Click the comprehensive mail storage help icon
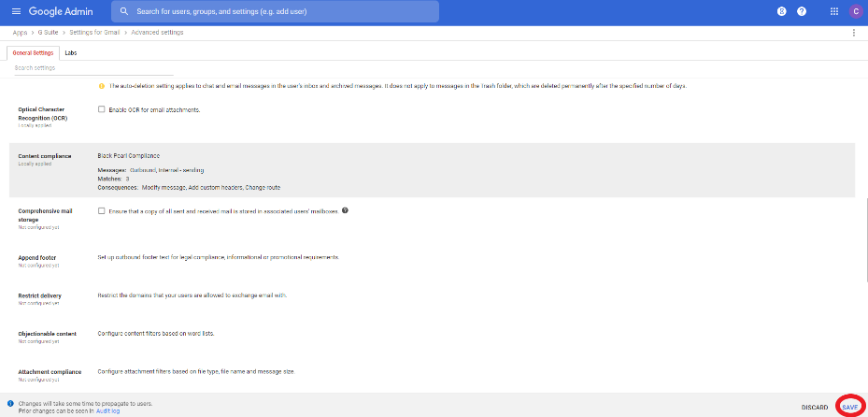Image resolution: width=868 pixels, height=417 pixels. 345,210
